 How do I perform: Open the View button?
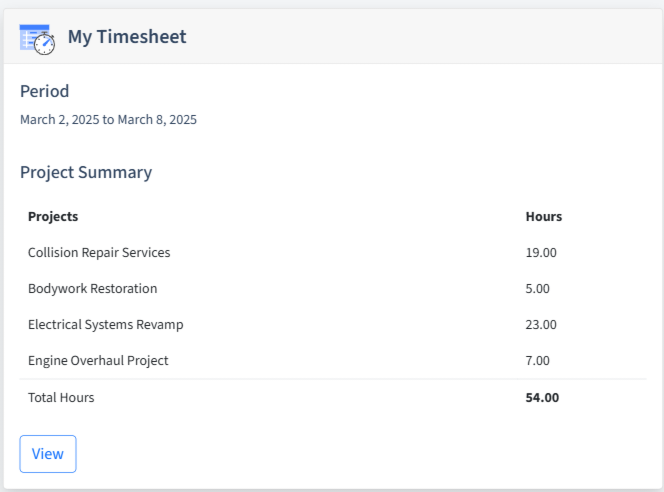48,454
